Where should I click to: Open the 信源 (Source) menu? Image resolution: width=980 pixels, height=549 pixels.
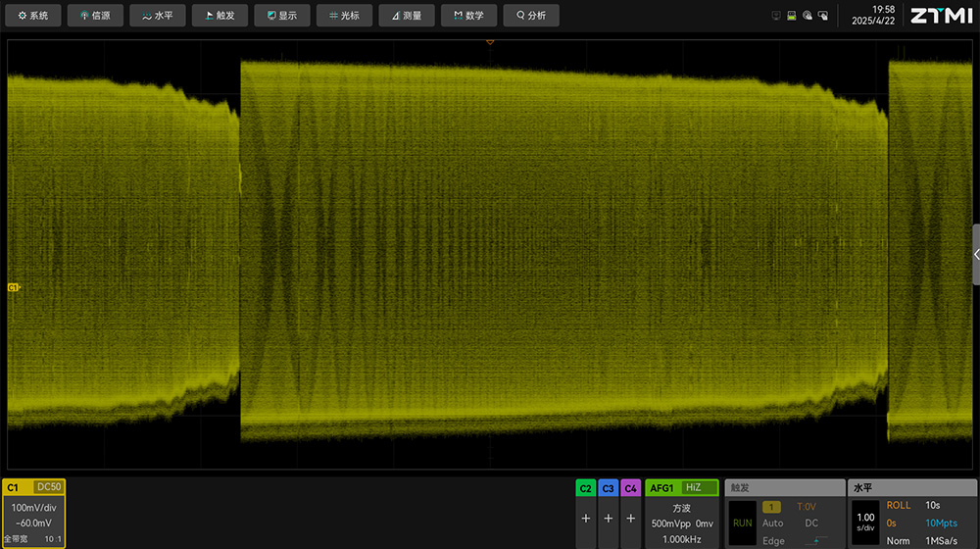click(x=95, y=16)
